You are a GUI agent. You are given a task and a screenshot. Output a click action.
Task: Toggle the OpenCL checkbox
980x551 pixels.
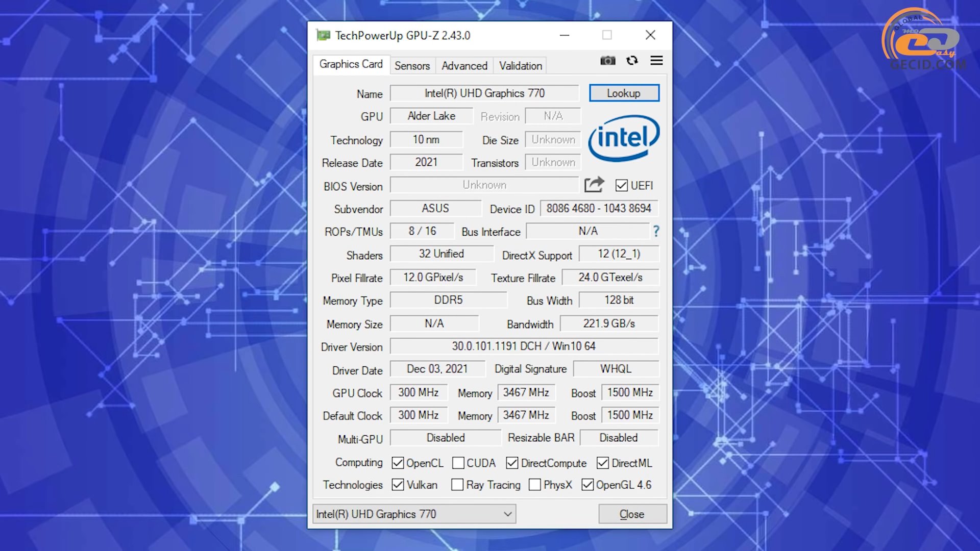(398, 463)
